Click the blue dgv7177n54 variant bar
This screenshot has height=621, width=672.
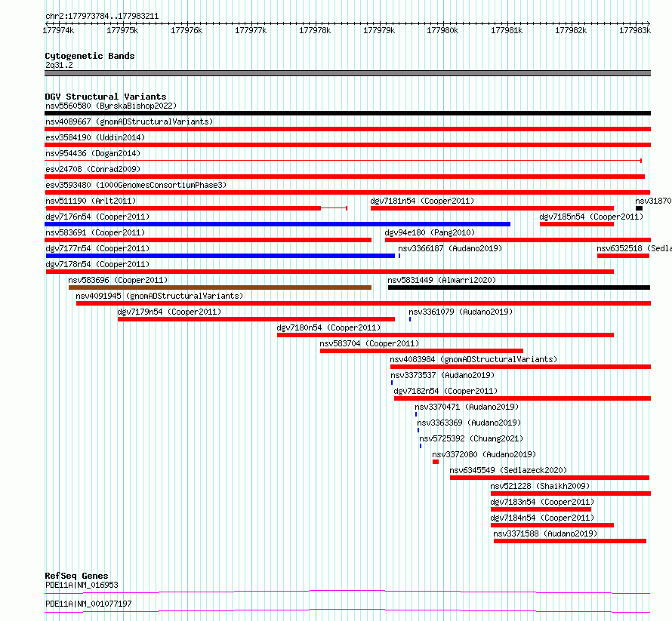220,256
